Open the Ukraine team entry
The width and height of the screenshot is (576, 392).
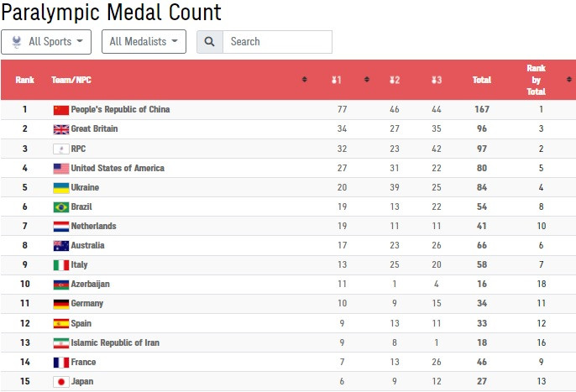click(85, 187)
